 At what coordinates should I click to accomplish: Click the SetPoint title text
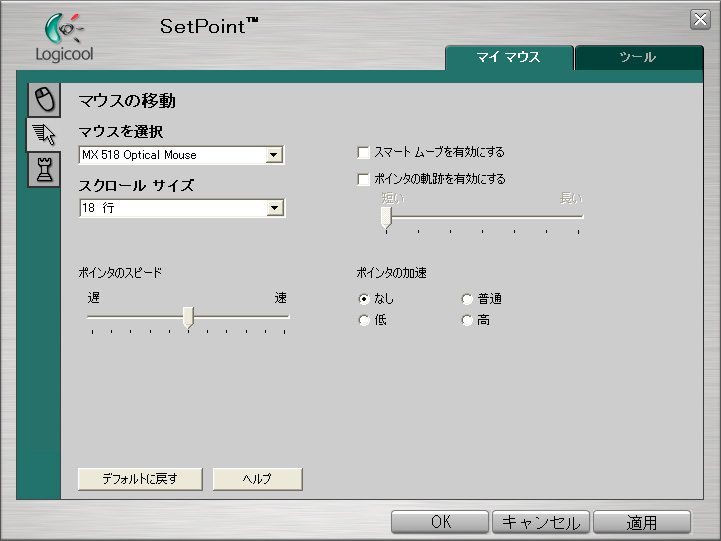click(209, 26)
